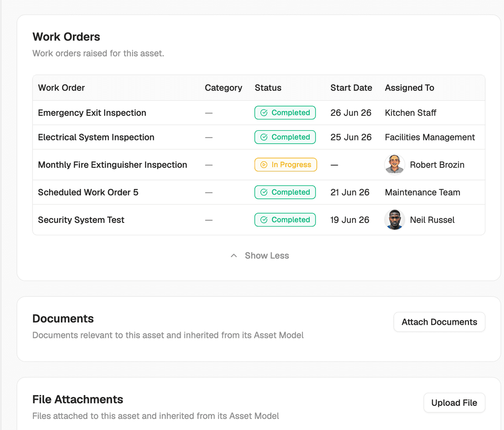Viewport: 504px width, 430px height.
Task: Click the Upload File button
Action: pyautogui.click(x=454, y=403)
